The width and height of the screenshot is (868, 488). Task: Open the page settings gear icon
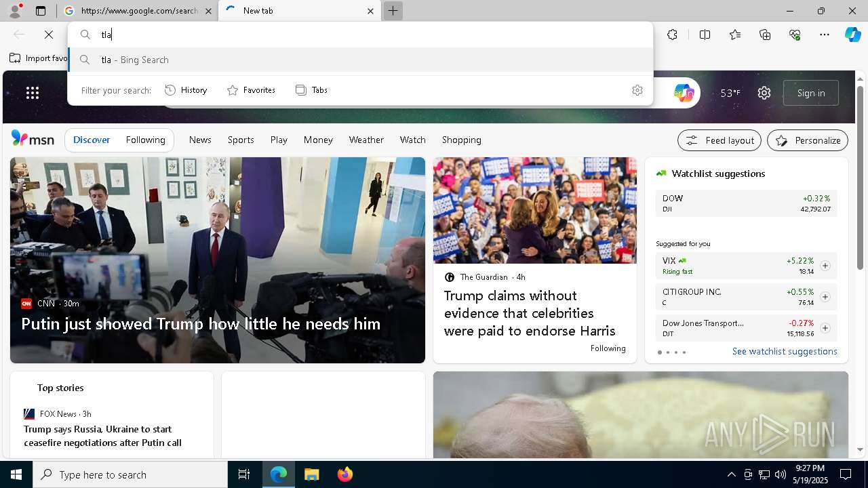pos(764,93)
